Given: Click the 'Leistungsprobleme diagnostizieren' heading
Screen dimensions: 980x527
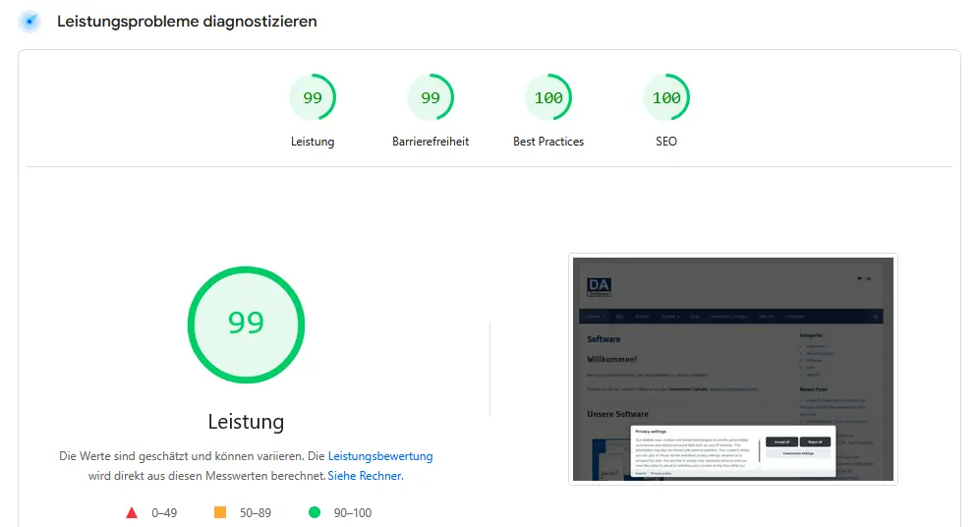Looking at the screenshot, I should 187,21.
